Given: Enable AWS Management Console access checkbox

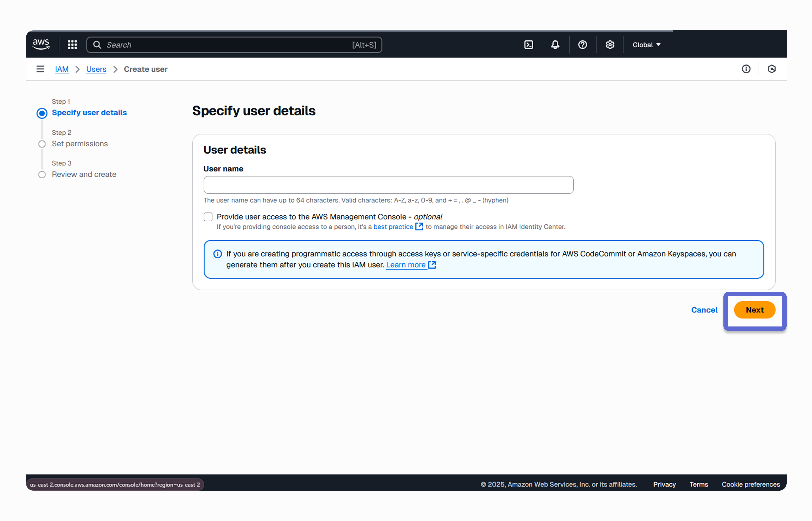Looking at the screenshot, I should click(x=208, y=217).
